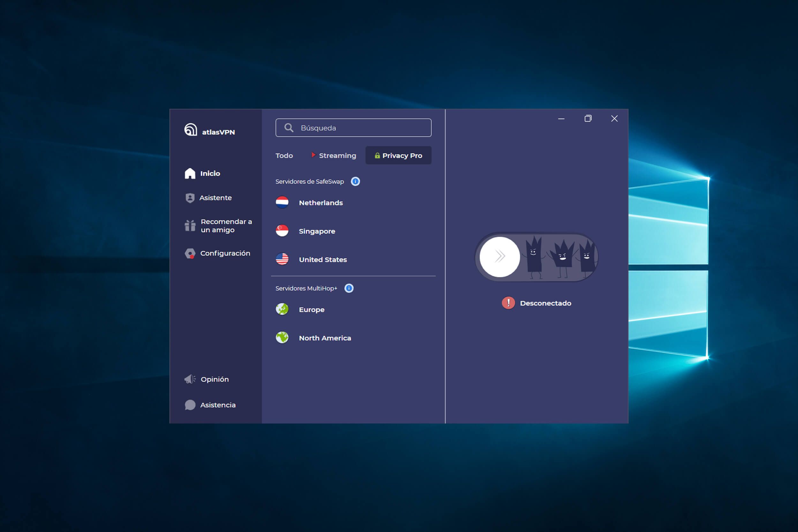798x532 pixels.
Task: Restore the atlasVPN window size
Action: pos(588,118)
